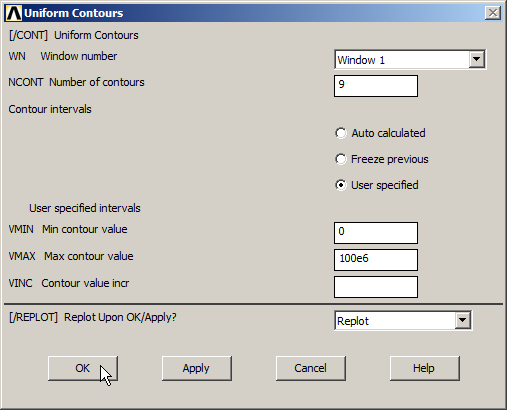Click the Apply button
Screen dimensions: 507x410
coord(197,368)
